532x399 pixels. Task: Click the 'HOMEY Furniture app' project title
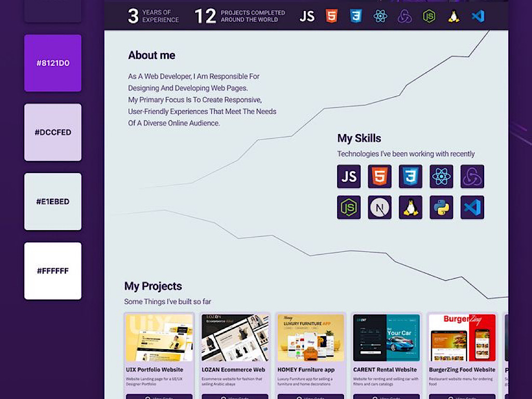click(x=306, y=369)
